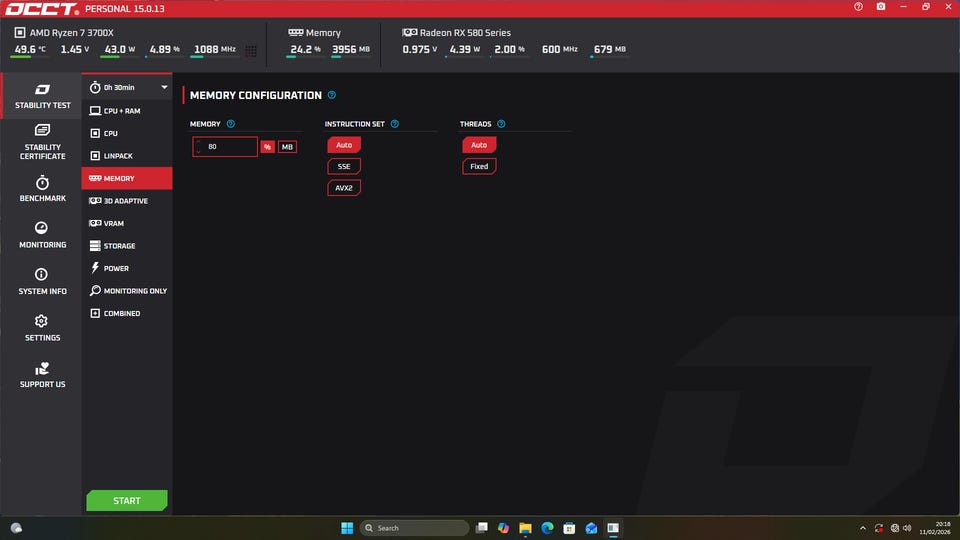Image resolution: width=960 pixels, height=540 pixels.
Task: Switch memory unit to MB
Action: (x=287, y=147)
